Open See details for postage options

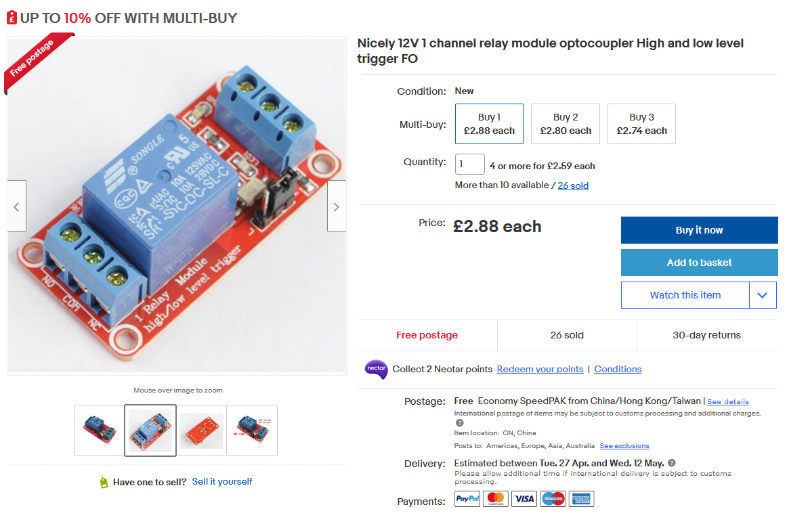click(x=728, y=401)
